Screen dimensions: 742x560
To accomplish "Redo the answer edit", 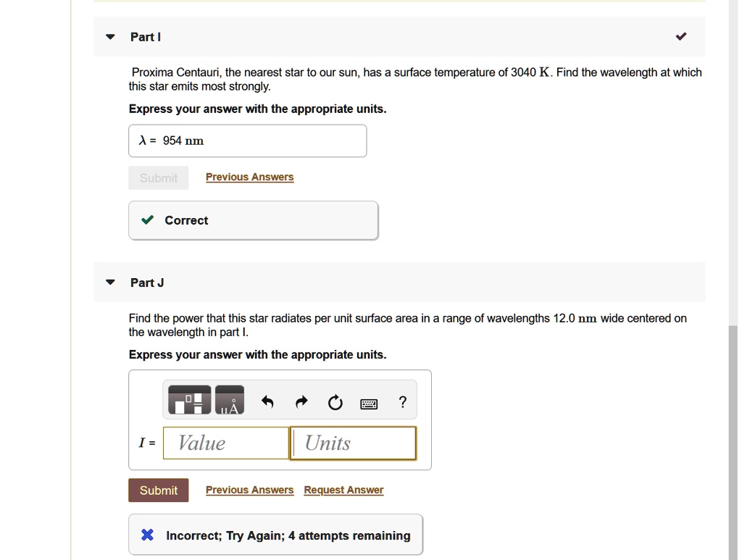I will (x=302, y=402).
